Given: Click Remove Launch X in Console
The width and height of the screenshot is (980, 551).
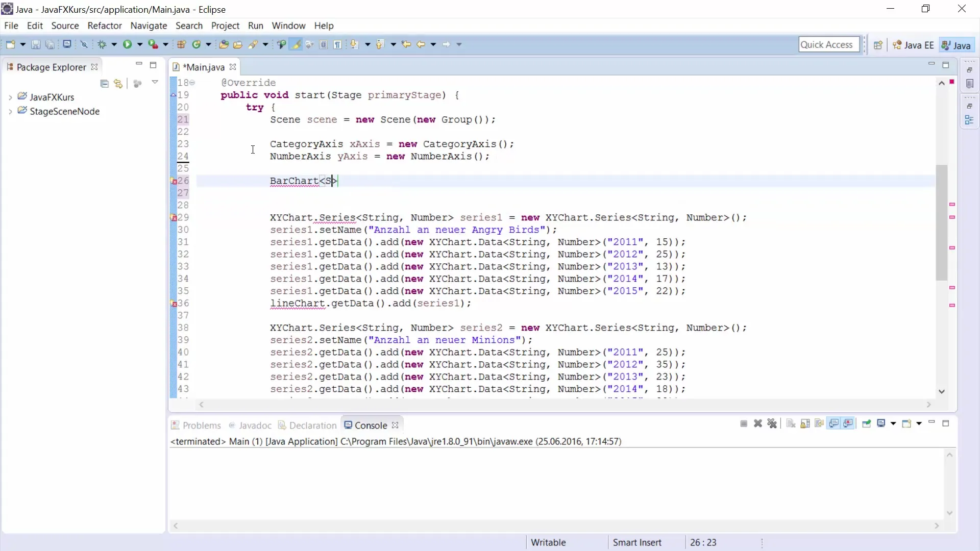Looking at the screenshot, I should (x=758, y=423).
